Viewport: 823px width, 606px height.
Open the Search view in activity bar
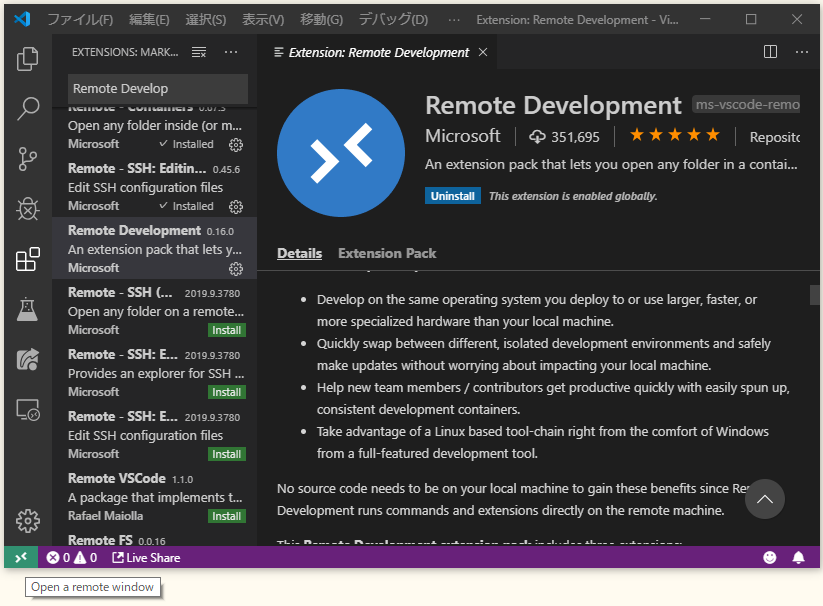click(x=27, y=109)
